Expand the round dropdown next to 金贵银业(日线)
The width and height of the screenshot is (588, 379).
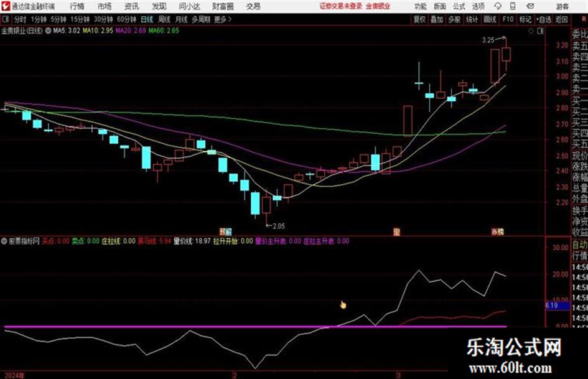tap(48, 30)
